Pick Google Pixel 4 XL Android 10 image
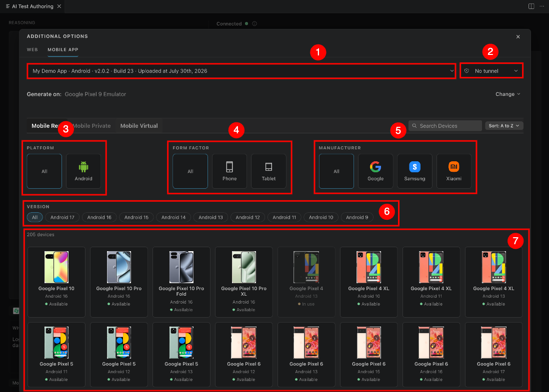Image resolution: width=549 pixels, height=392 pixels. click(x=368, y=267)
